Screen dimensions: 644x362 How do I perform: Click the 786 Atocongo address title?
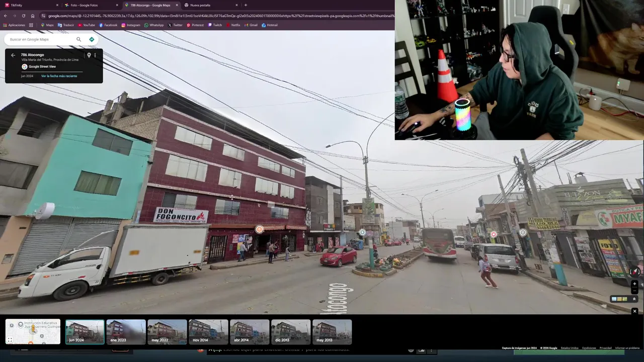32,55
